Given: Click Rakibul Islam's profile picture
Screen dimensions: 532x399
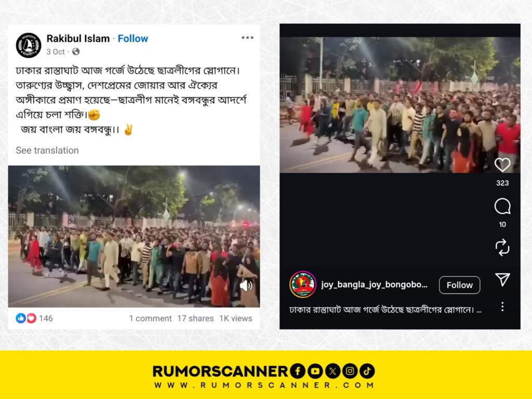Looking at the screenshot, I should tap(29, 45).
